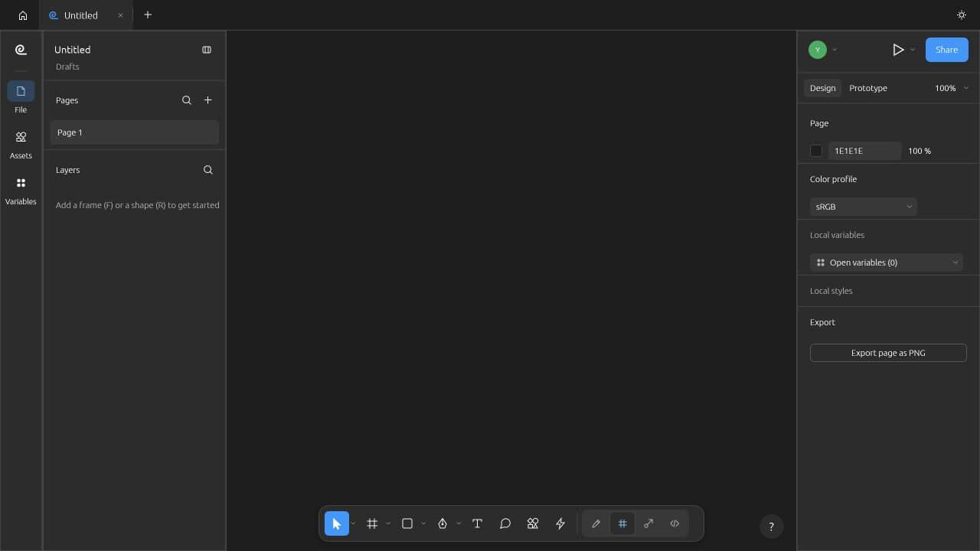
Task: Expand the present options arrow
Action: tap(913, 50)
